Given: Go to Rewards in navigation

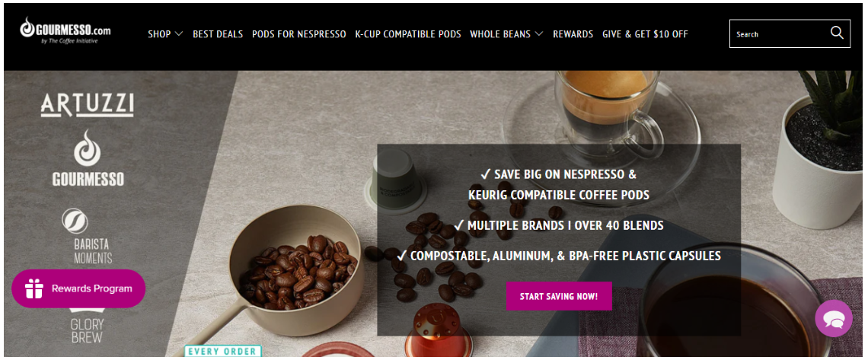Looking at the screenshot, I should 573,34.
